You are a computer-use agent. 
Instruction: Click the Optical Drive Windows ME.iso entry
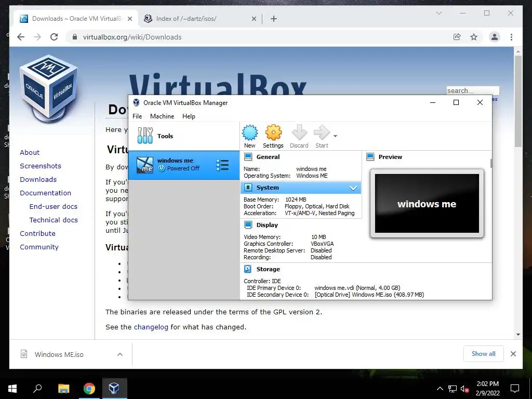(369, 295)
